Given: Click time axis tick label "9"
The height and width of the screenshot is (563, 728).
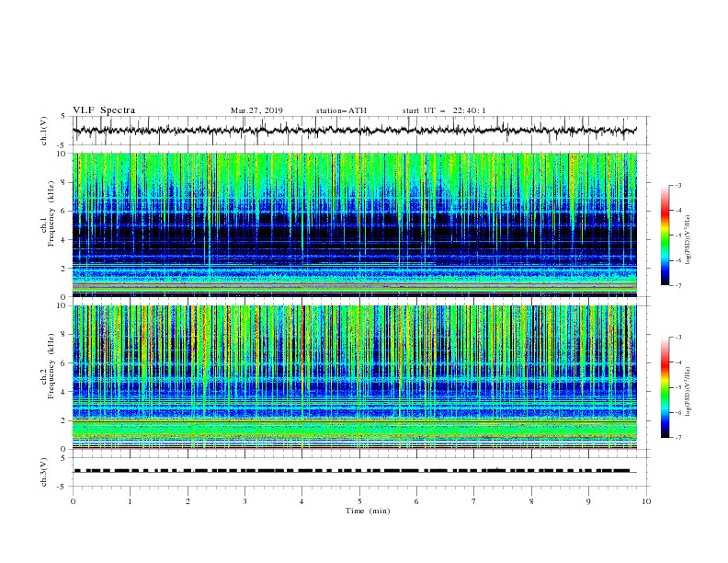Looking at the screenshot, I should point(588,501).
